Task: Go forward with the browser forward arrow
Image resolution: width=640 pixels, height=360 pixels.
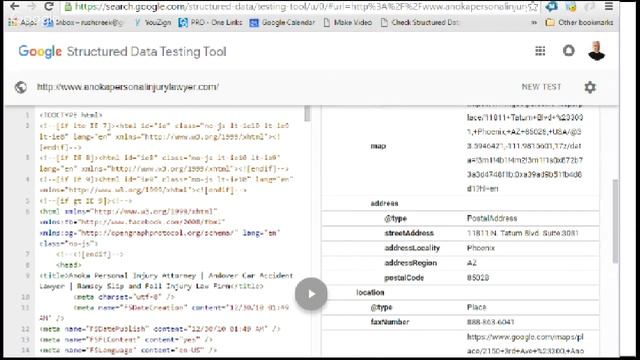Action: pos(31,6)
